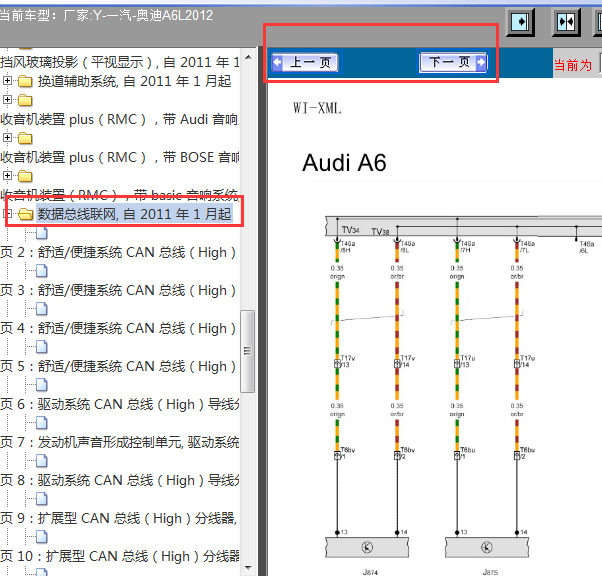Click the tree vertical scrollbar thumb
602x576 pixels.
click(x=248, y=351)
